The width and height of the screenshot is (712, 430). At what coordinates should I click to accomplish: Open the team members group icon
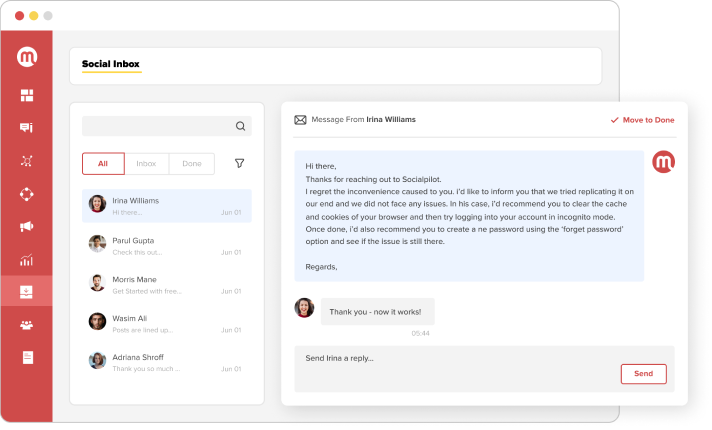[x=26, y=325]
